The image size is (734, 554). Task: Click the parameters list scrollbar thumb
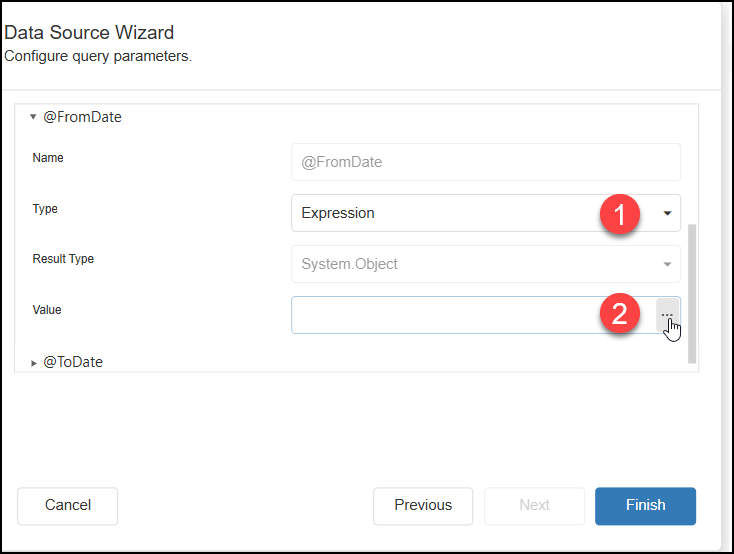692,294
